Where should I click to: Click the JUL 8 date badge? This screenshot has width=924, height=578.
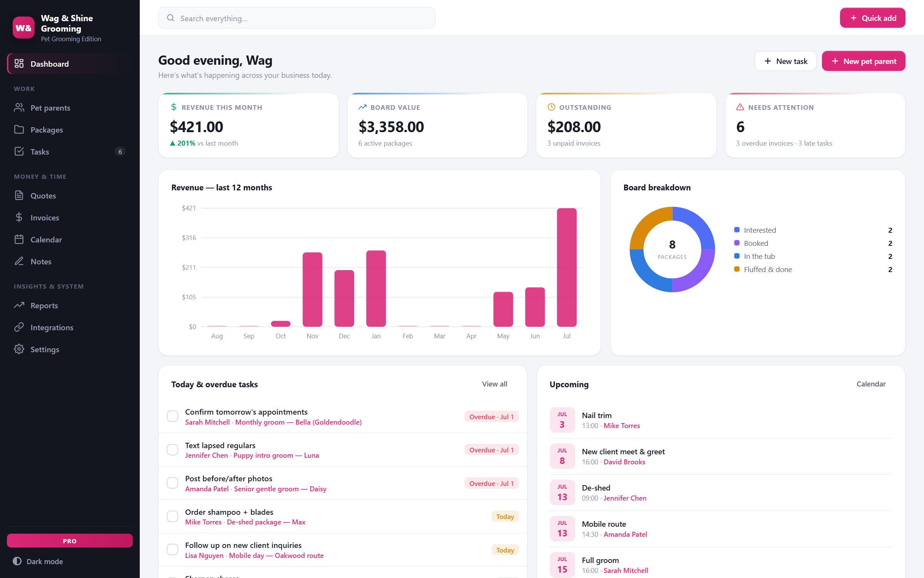click(562, 456)
